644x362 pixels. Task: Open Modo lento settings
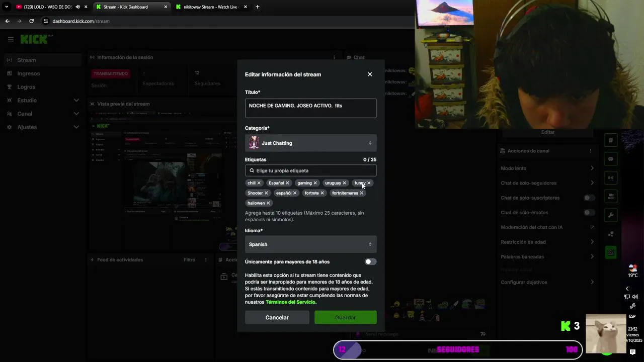pyautogui.click(x=547, y=168)
